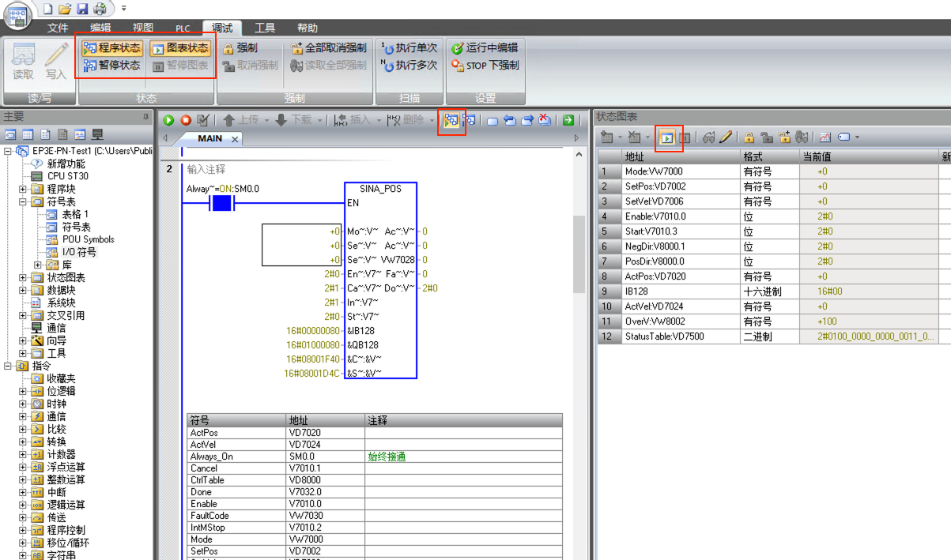Select the I/O 符号 item in project tree
Viewport: 951px width, 560px height.
point(79,252)
